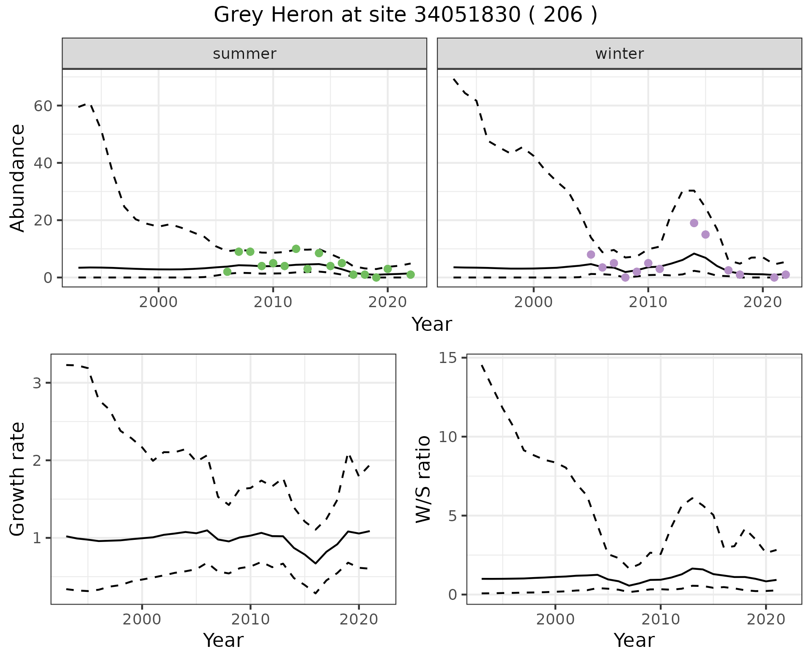
Task: Click the W/S ratio y-axis label
Action: [x=423, y=479]
